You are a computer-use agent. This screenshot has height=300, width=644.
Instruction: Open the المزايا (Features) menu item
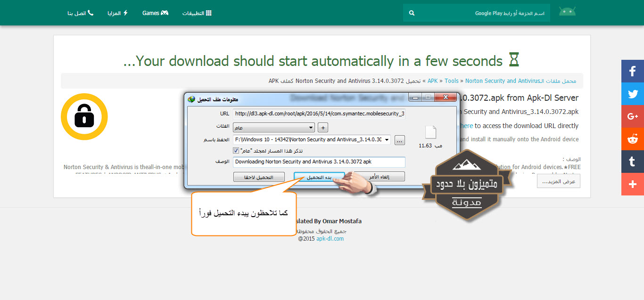coord(118,13)
